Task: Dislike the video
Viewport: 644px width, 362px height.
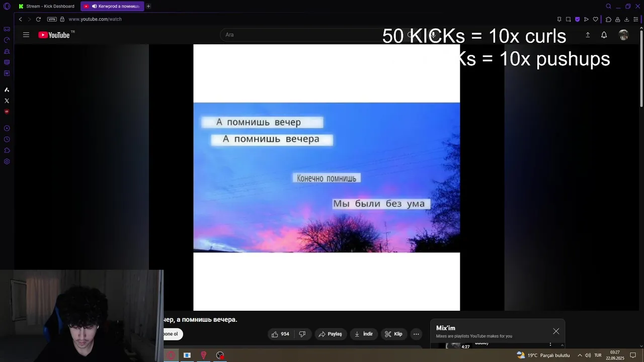Action: click(x=302, y=334)
